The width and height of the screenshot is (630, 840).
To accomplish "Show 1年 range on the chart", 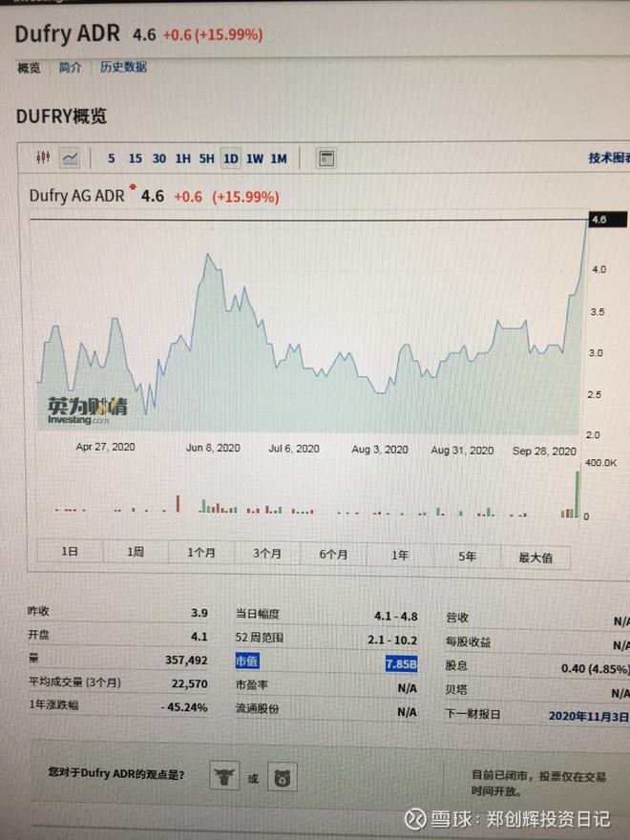I will (400, 556).
